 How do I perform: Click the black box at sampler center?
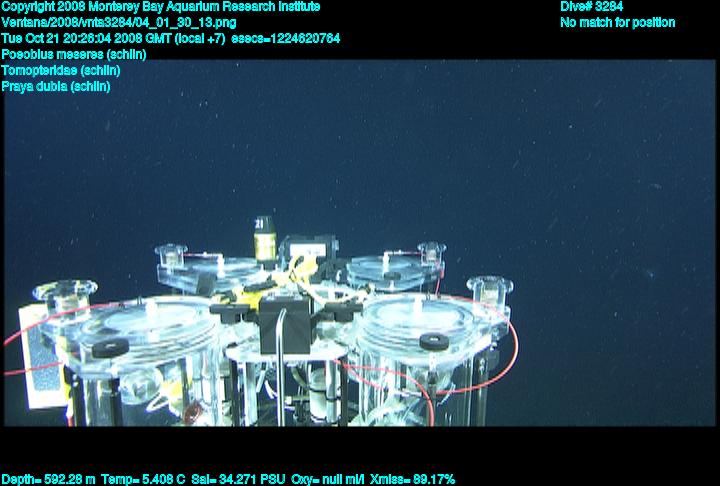285,325
